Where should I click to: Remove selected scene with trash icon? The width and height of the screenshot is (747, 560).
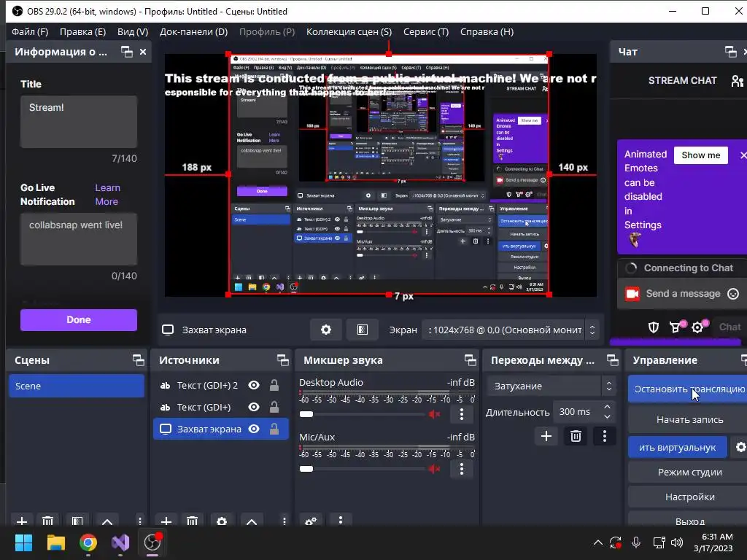tap(47, 521)
